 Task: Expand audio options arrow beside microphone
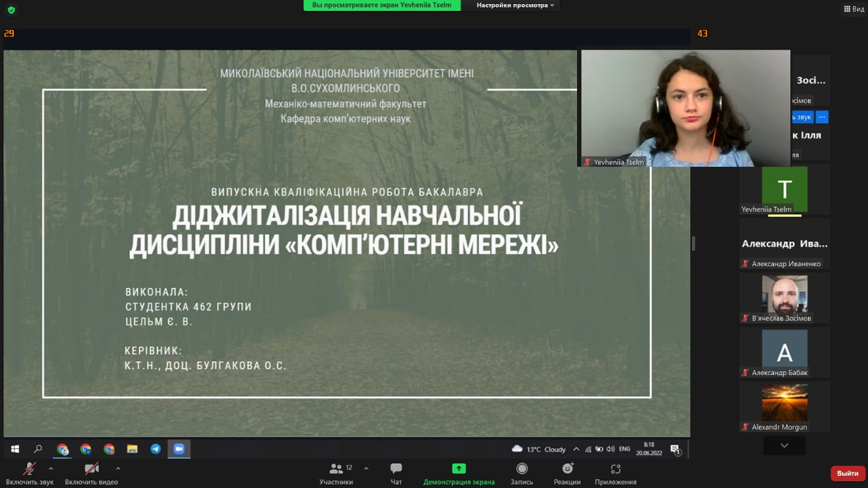click(51, 469)
